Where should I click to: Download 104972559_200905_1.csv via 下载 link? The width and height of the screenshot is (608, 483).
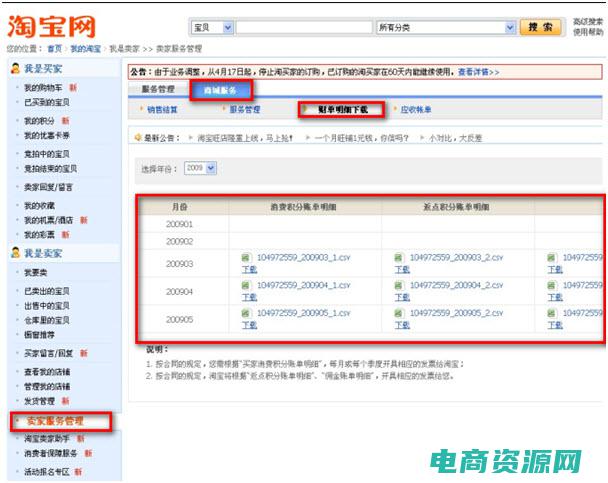pyautogui.click(x=249, y=324)
